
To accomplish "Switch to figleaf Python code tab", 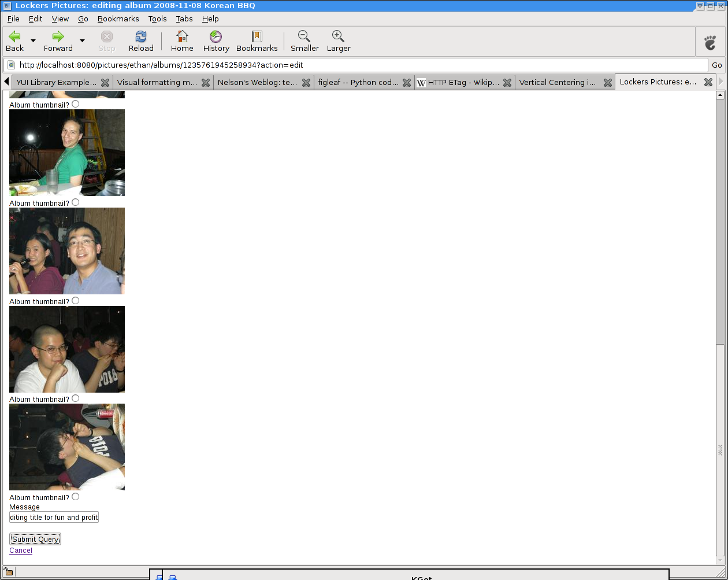I will pos(358,83).
